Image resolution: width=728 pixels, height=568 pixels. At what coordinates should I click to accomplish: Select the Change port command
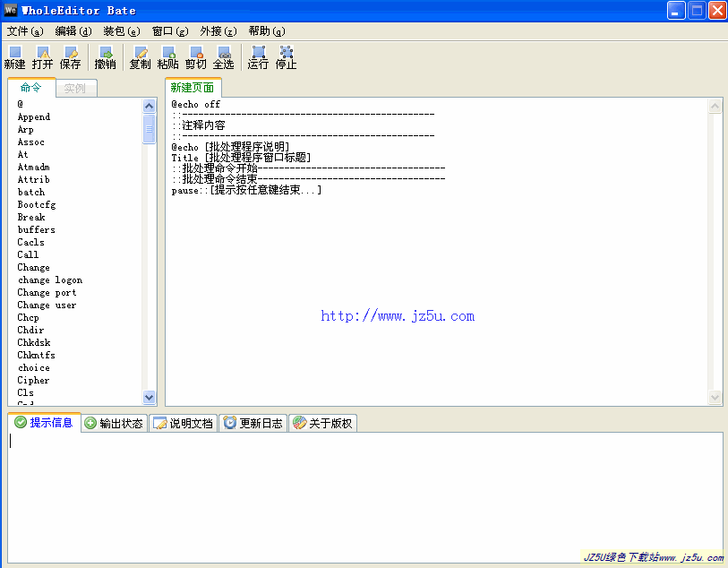tap(47, 292)
